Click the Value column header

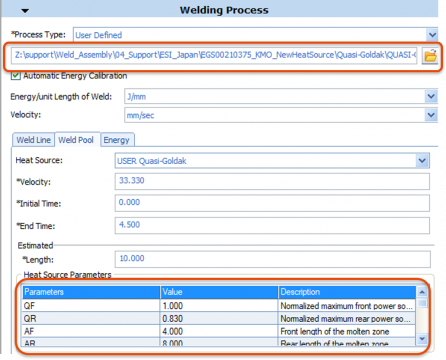click(x=219, y=292)
